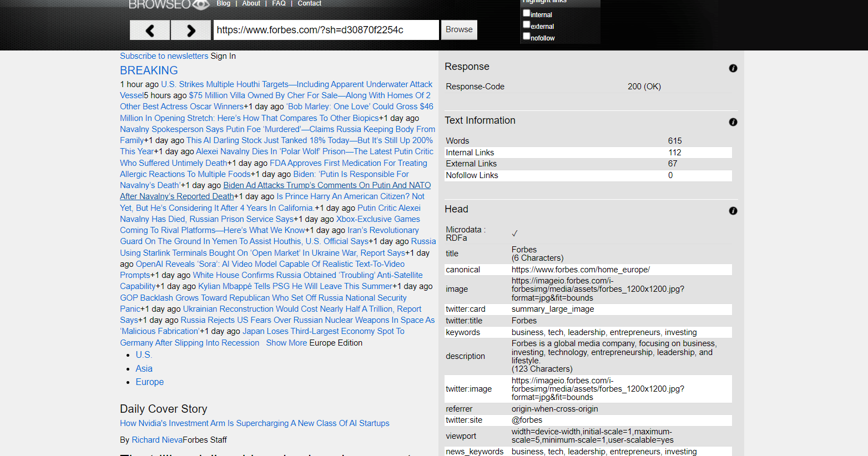Viewport: 868px width, 456px height.
Task: Open Subscribe to newsletters link
Action: coord(164,56)
